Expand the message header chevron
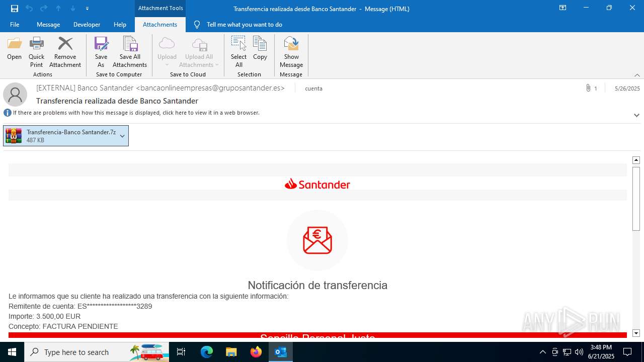Image resolution: width=644 pixels, height=362 pixels. click(636, 115)
